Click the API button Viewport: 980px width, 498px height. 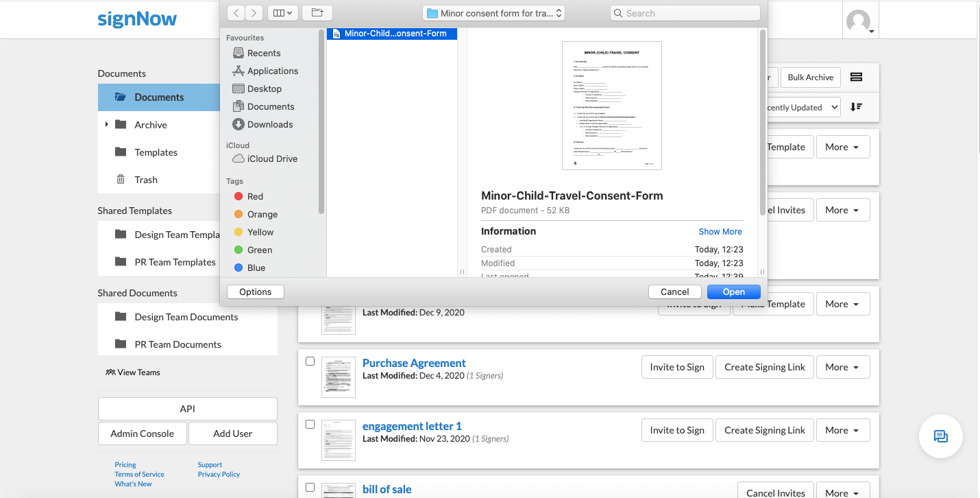tap(188, 409)
